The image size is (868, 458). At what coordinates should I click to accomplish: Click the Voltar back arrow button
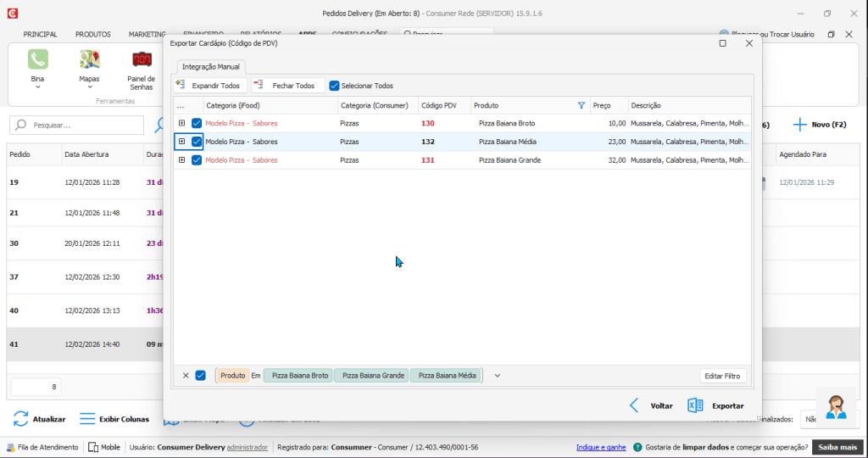pyautogui.click(x=651, y=406)
